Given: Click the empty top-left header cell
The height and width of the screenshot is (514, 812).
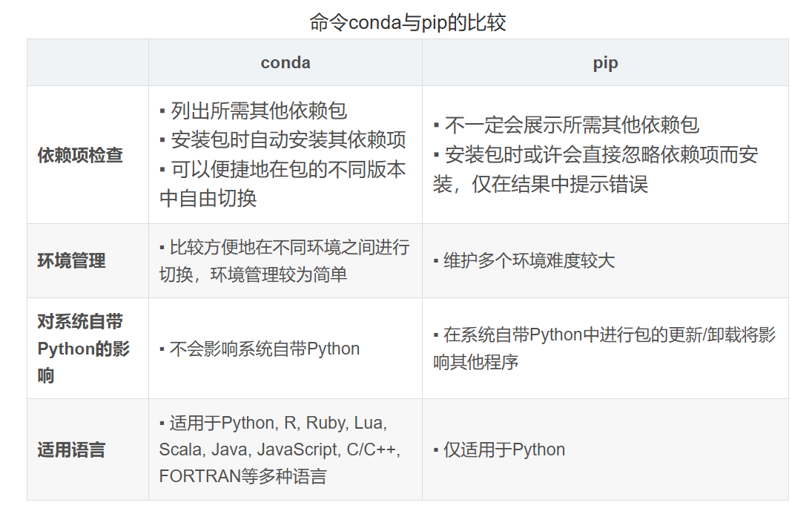Looking at the screenshot, I should click(x=88, y=63).
